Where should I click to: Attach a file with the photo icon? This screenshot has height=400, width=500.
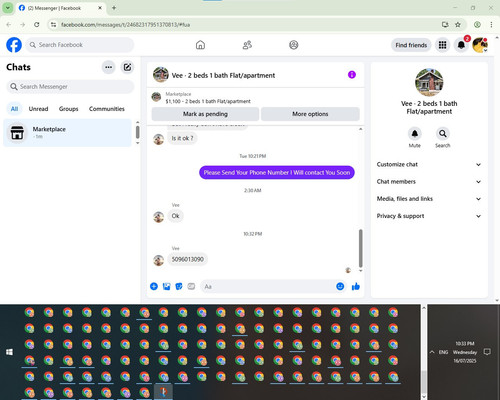[x=166, y=286]
